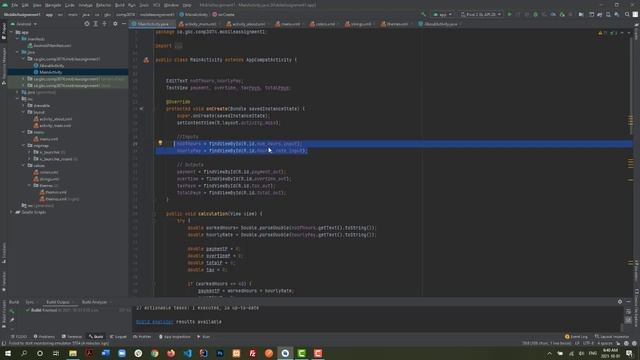Click Select Opened File target icon
The image size is (640, 360).
87,24
